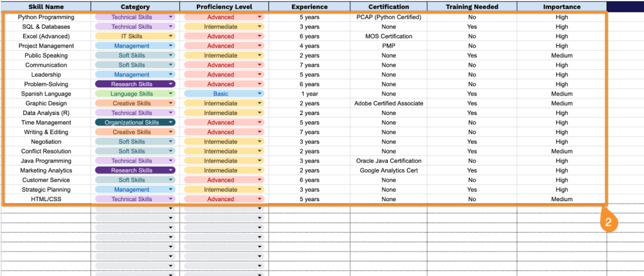Select the Google Analytics Cert cell
Screen dimensions: 644x276
point(388,170)
